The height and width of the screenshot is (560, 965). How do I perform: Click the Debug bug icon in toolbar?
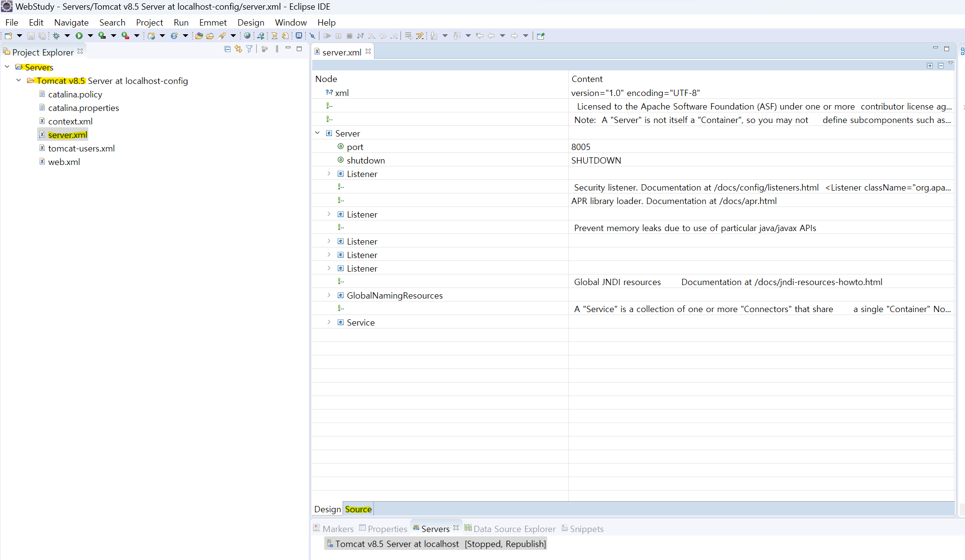56,36
